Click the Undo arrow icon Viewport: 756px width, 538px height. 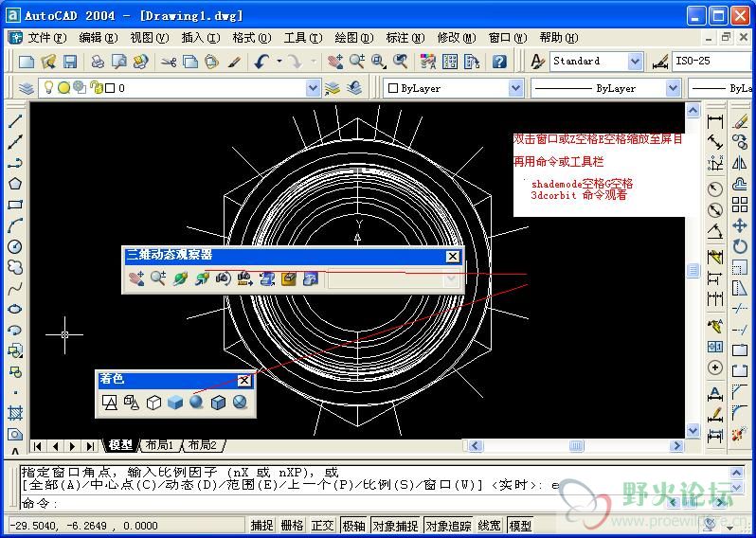click(261, 62)
